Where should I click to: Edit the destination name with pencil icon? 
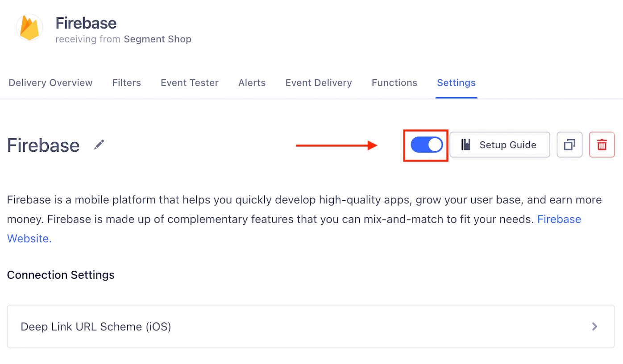click(99, 145)
